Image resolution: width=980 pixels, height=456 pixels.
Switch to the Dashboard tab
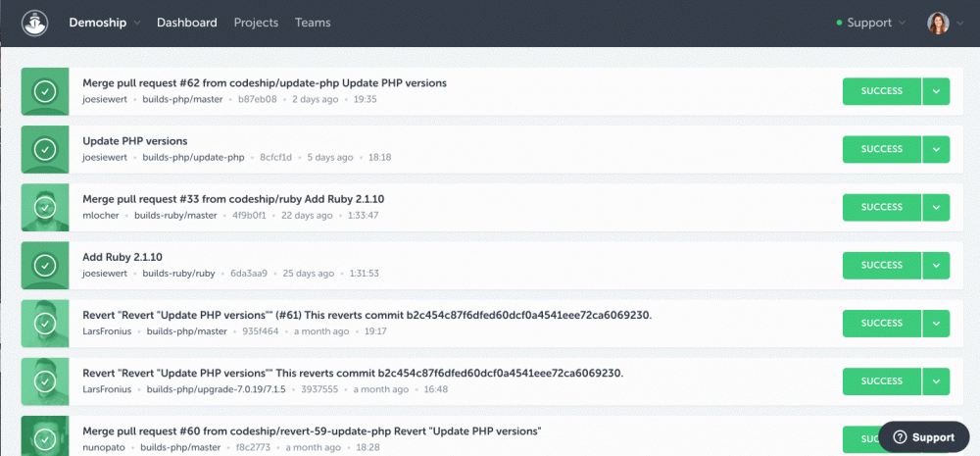188,23
